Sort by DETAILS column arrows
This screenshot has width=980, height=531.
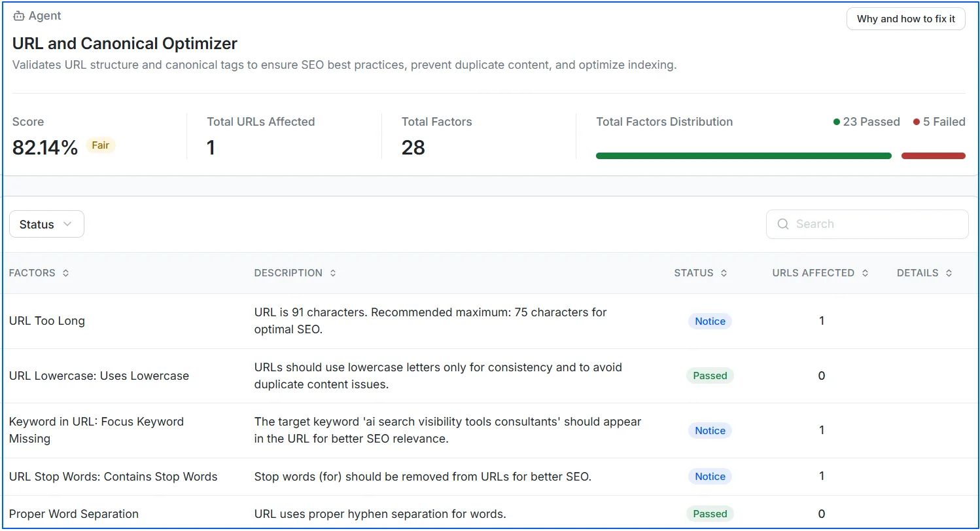coord(949,273)
